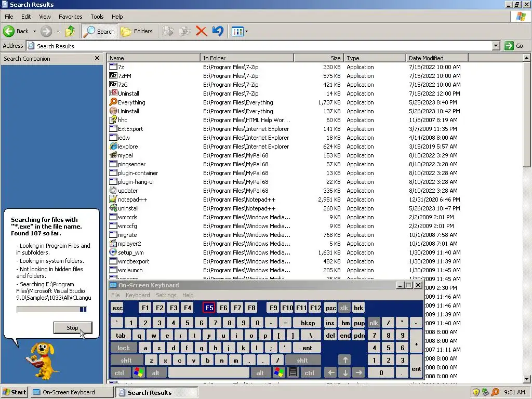Open the Tools menu
This screenshot has width=532, height=399.
pyautogui.click(x=97, y=17)
